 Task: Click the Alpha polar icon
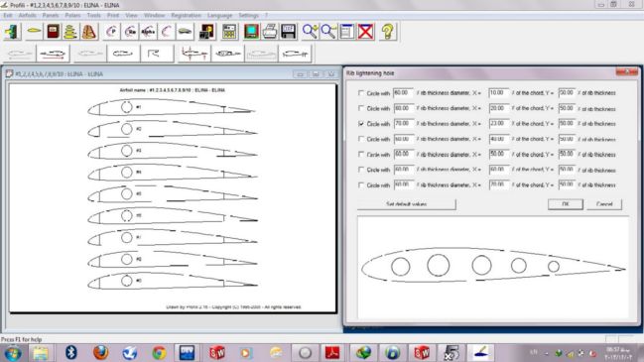point(148,32)
